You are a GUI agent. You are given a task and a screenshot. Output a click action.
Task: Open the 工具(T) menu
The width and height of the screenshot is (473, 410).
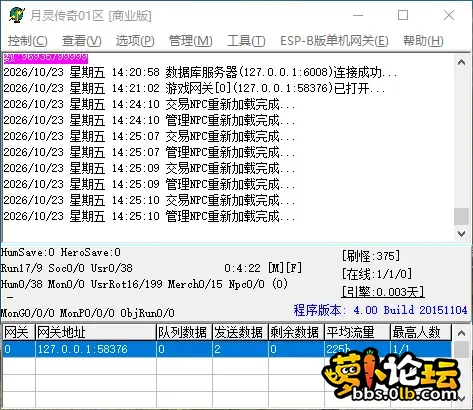pos(246,41)
